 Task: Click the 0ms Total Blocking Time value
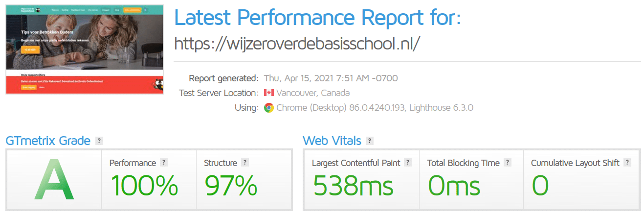[x=454, y=186]
